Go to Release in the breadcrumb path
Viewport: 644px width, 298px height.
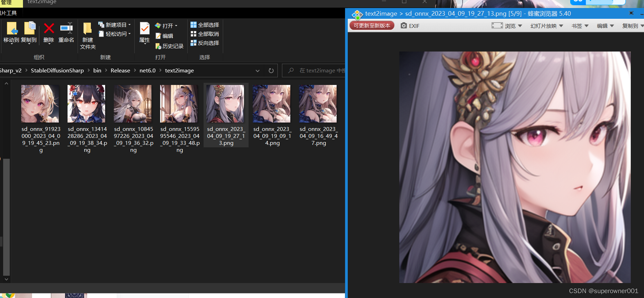(x=120, y=71)
